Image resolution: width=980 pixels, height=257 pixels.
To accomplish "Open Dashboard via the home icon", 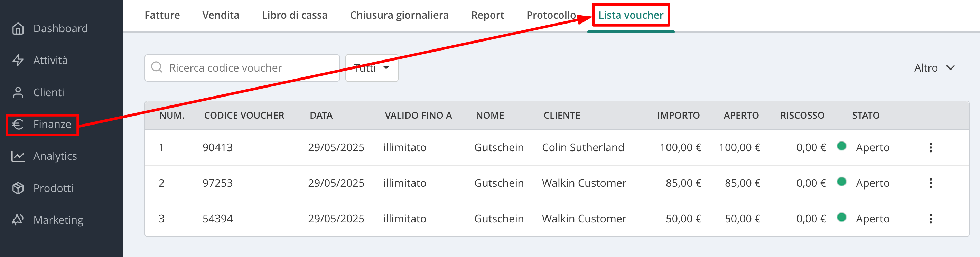I will point(18,29).
